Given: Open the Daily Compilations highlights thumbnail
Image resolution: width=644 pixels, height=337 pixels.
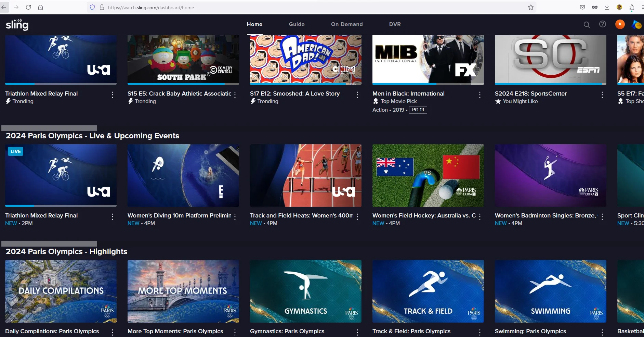Looking at the screenshot, I should (x=61, y=291).
